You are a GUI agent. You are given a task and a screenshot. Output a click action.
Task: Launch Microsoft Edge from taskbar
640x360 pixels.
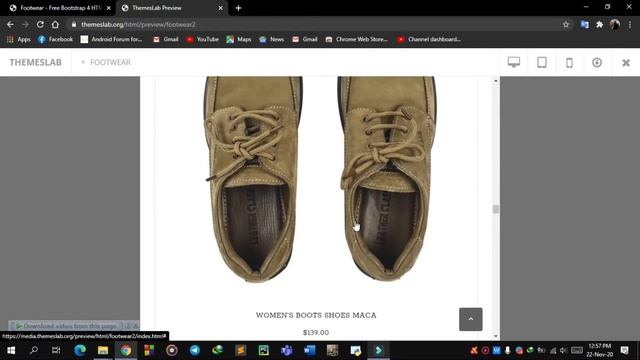[80, 350]
